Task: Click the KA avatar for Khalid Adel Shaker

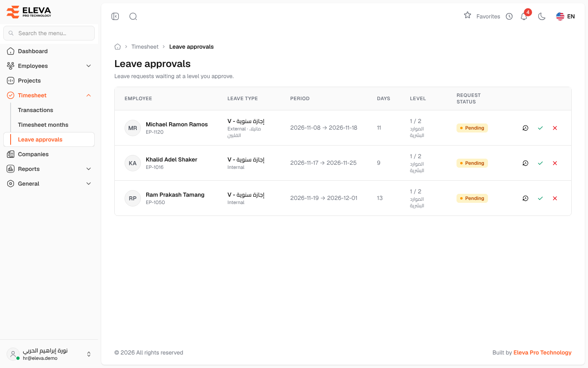Action: coord(133,163)
